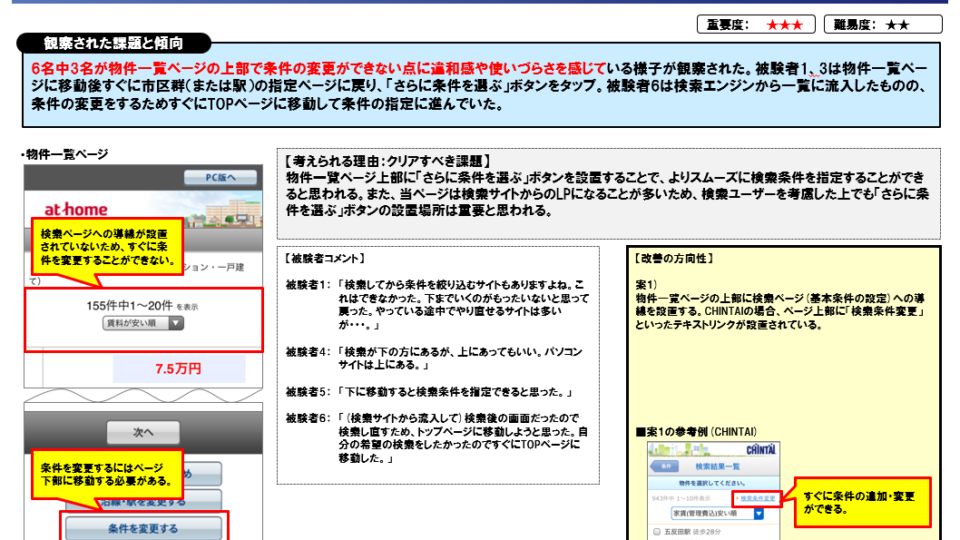Click the red highlighted sentence in summary box

point(318,68)
